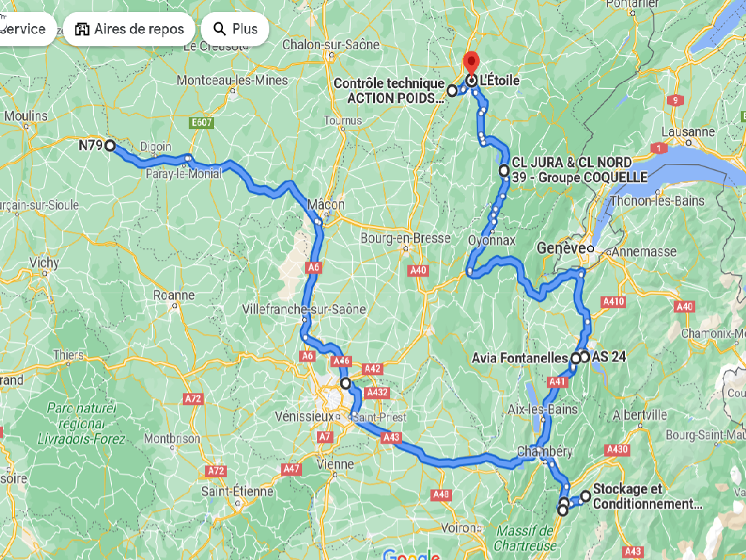Click the Bourg-en-Bresse city label
Screen dimensions: 746x560
point(405,238)
